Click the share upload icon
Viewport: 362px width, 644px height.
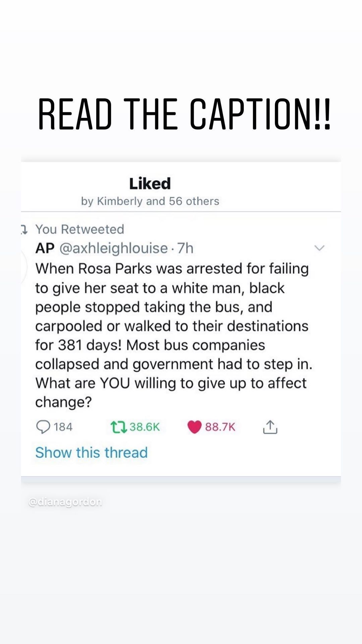coord(270,427)
